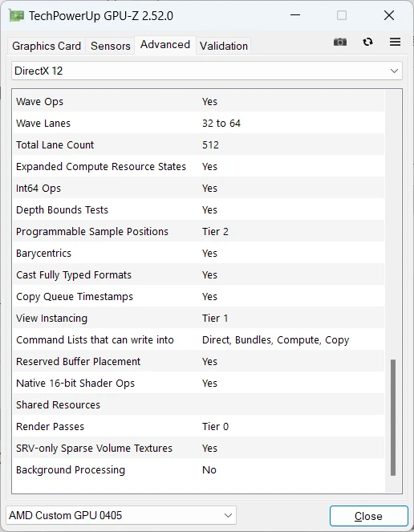Click the 512 value
Screen dimensions: 414x532
pos(210,145)
